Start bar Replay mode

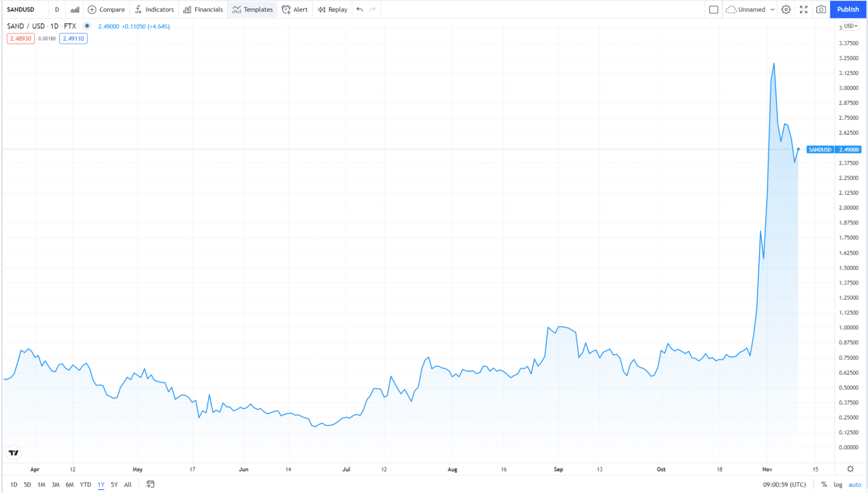pyautogui.click(x=333, y=10)
